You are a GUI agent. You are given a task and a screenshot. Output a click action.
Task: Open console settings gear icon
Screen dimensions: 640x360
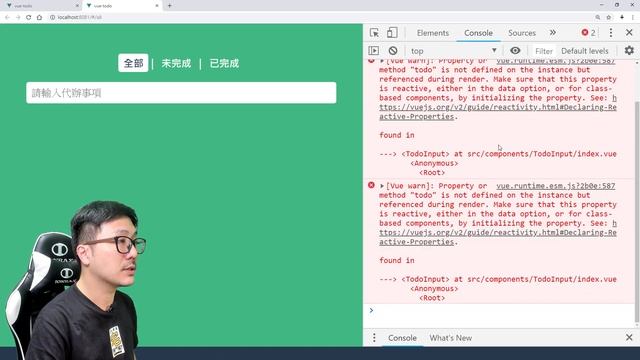click(629, 51)
